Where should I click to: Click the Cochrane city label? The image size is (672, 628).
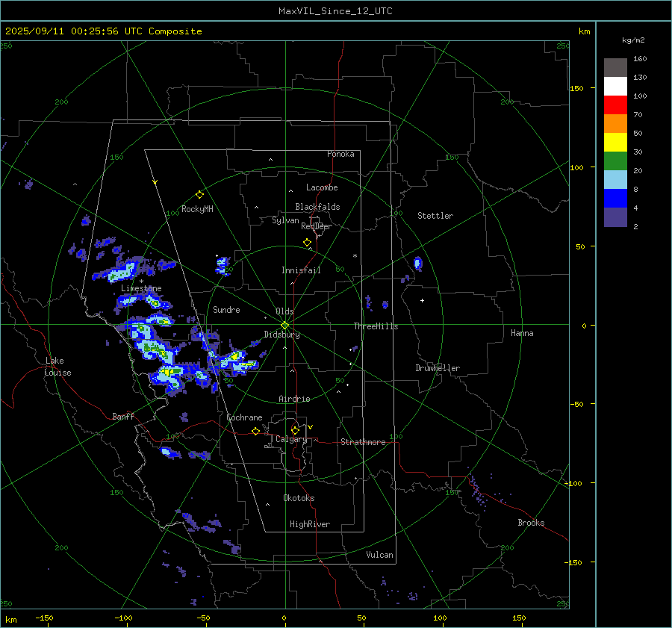click(244, 417)
